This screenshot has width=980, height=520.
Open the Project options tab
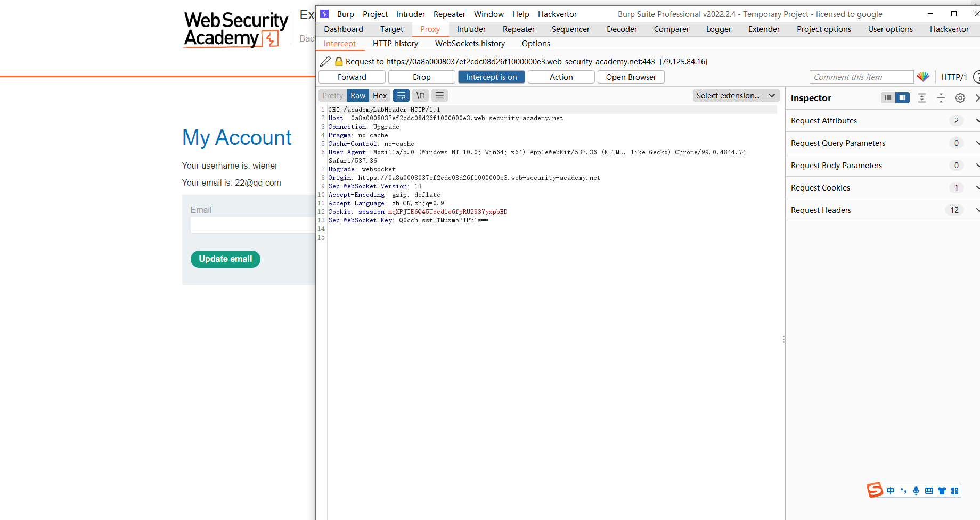(824, 29)
